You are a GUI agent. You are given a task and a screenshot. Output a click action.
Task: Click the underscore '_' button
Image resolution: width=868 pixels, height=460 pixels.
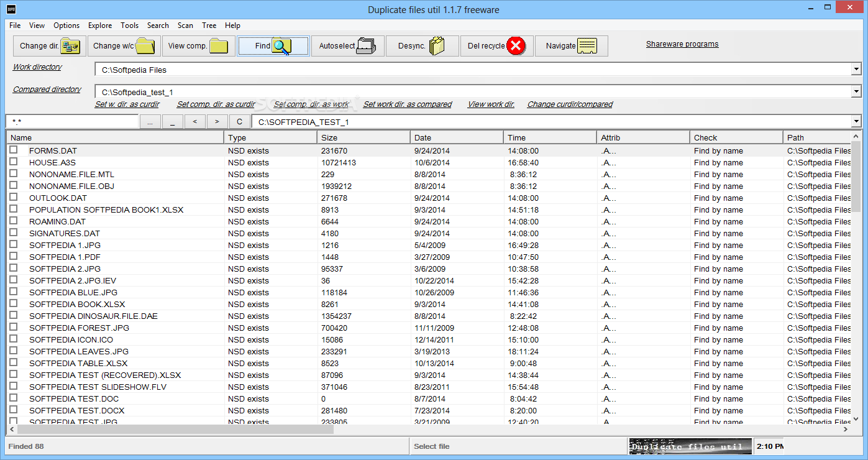(x=172, y=122)
